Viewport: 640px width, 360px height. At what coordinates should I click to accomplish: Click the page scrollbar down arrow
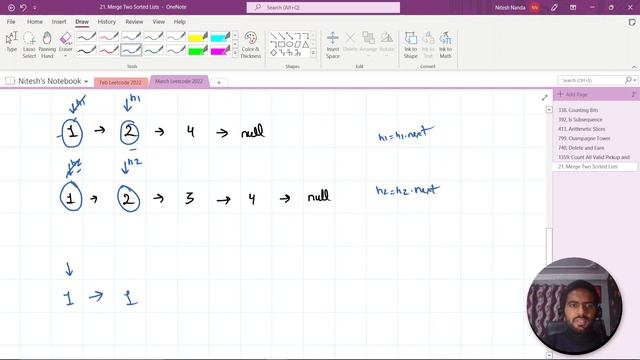[549, 356]
